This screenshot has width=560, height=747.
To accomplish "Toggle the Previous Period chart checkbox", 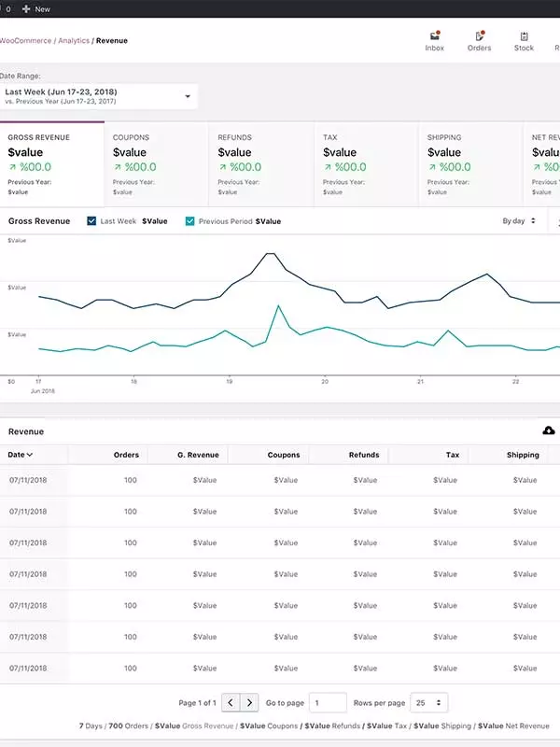I will tap(190, 221).
